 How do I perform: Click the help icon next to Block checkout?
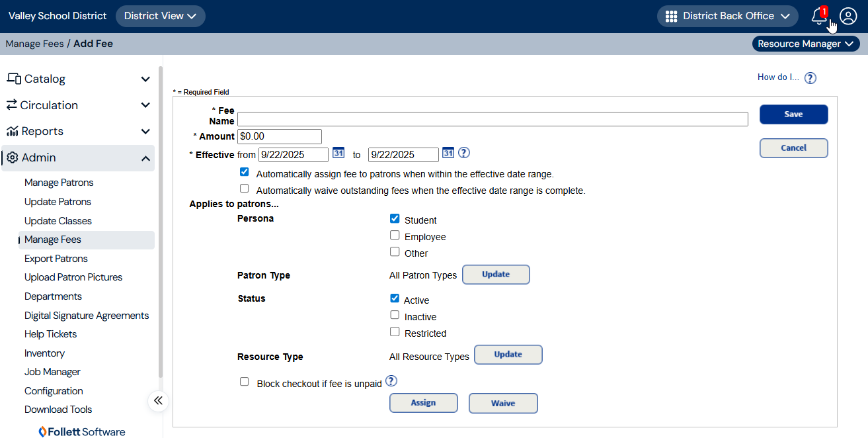(x=391, y=381)
